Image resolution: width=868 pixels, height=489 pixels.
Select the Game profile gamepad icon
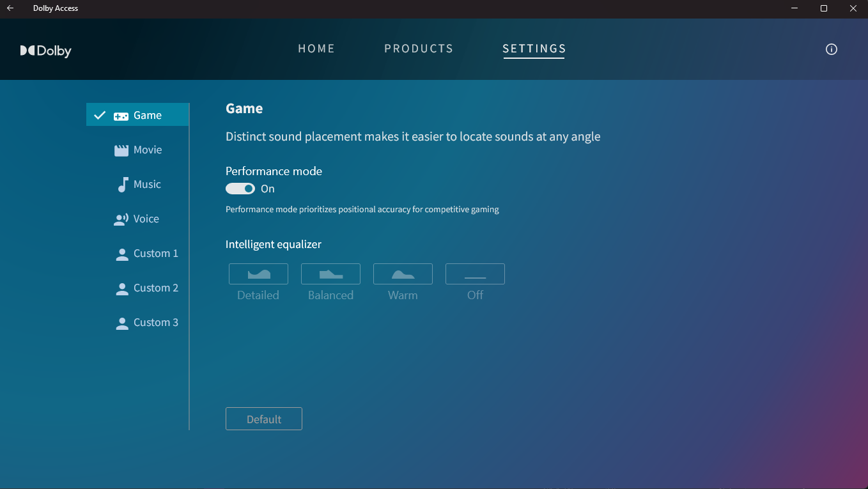[121, 116]
